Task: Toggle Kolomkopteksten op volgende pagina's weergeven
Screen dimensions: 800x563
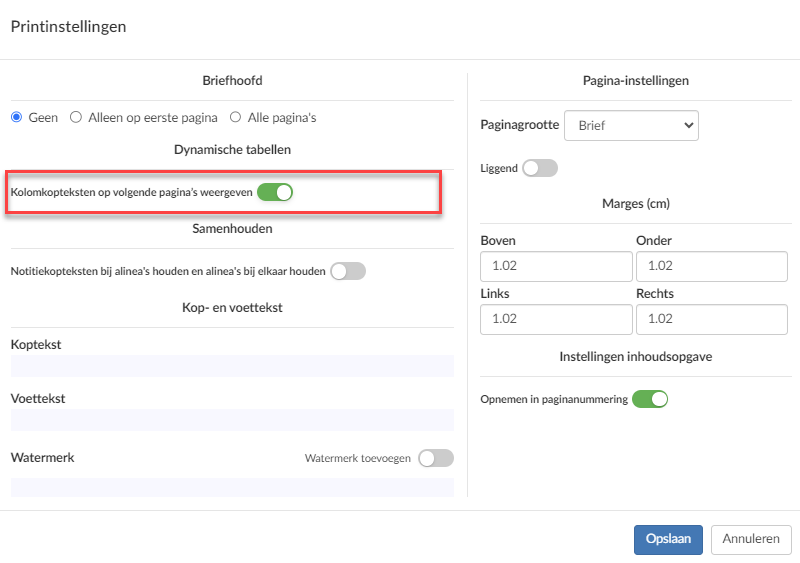Action: point(275,192)
